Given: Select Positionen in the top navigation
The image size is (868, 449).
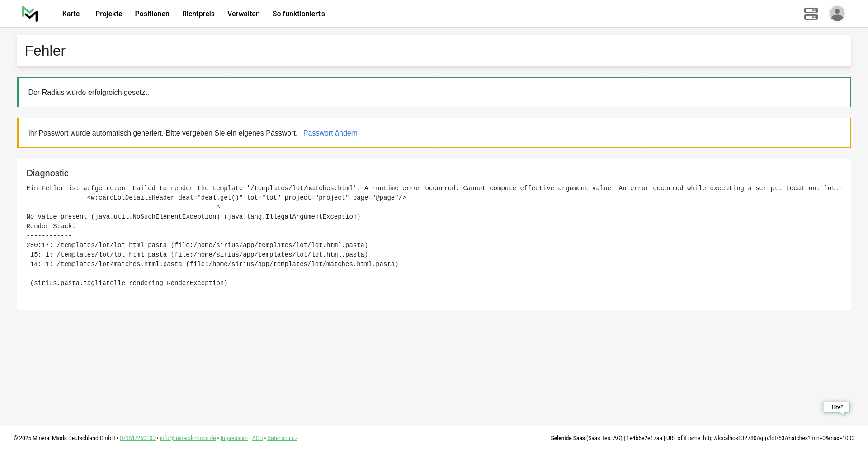Looking at the screenshot, I should (x=152, y=14).
